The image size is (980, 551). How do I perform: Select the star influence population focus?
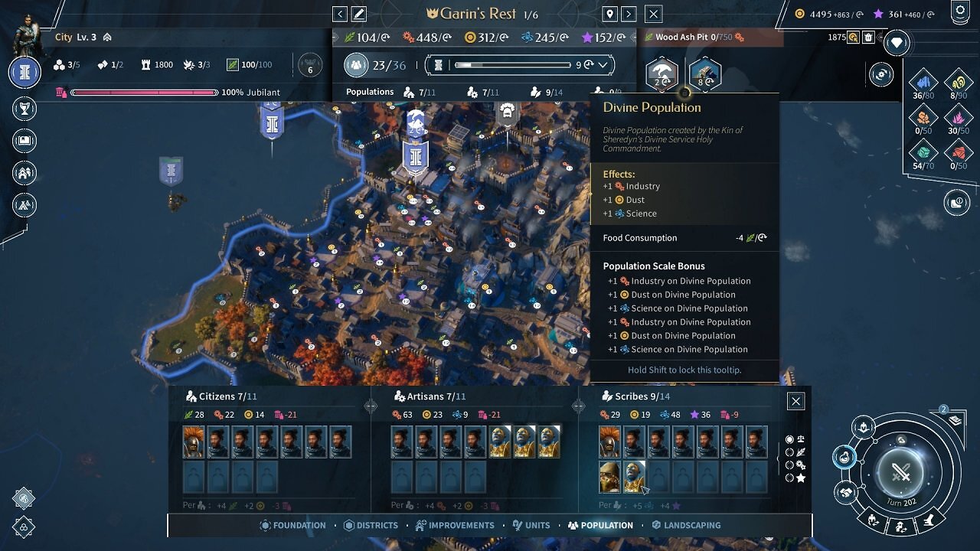(x=795, y=478)
